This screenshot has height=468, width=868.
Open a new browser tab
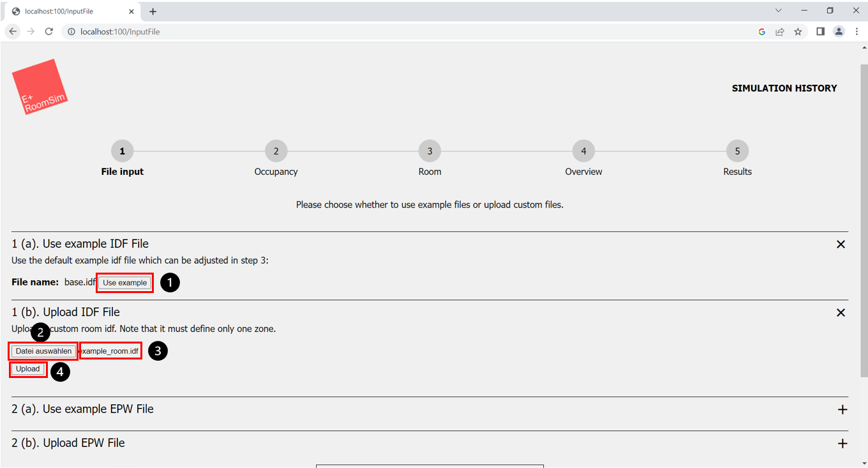[x=153, y=11]
